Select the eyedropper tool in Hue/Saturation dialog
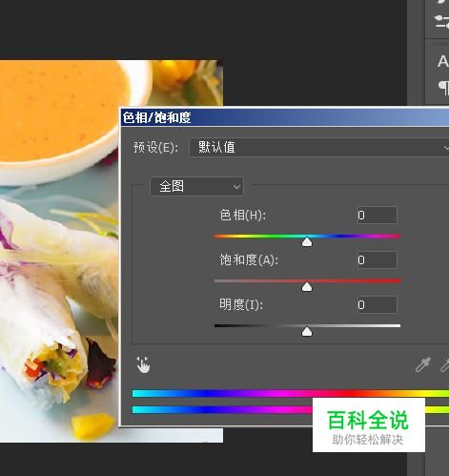This screenshot has width=449, height=476. coord(423,365)
